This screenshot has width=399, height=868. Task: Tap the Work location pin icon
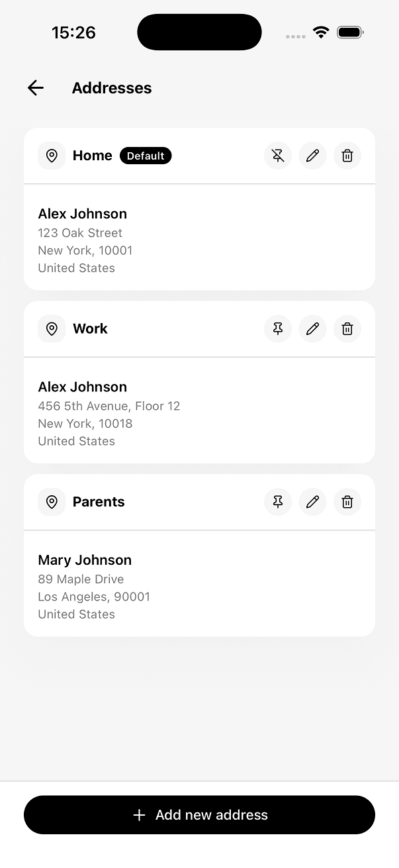tap(52, 329)
